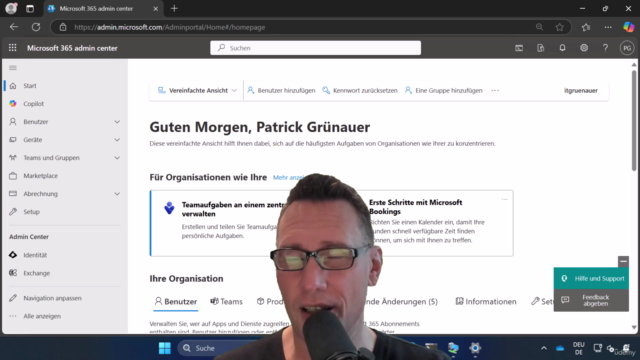Click Hilfe und Support button
The height and width of the screenshot is (360, 640).
(591, 278)
